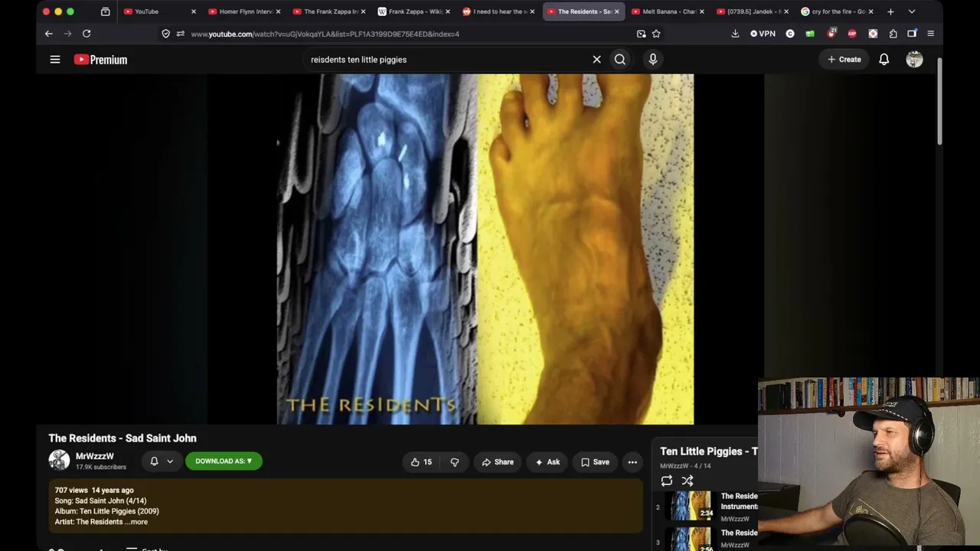This screenshot has height=551, width=980.
Task: Click the video player to pause playback
Action: click(x=485, y=249)
